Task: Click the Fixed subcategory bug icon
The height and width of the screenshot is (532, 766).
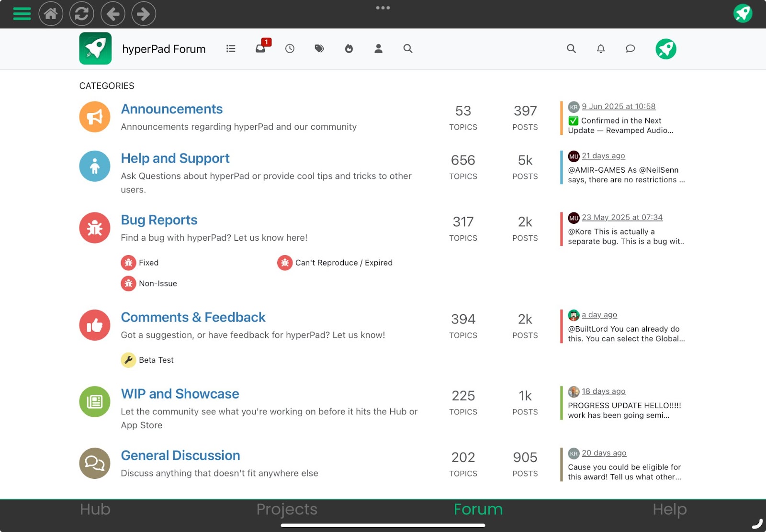Action: tap(128, 263)
